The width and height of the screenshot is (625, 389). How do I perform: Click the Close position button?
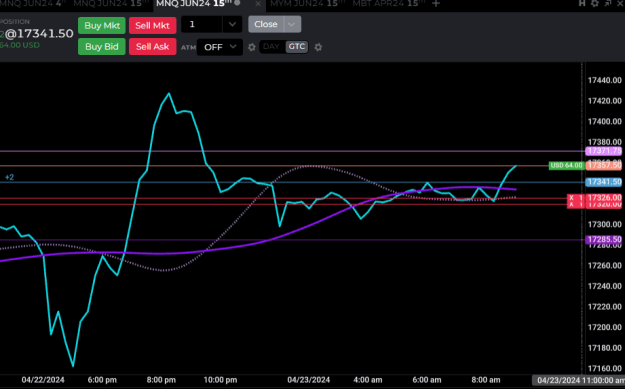[266, 24]
